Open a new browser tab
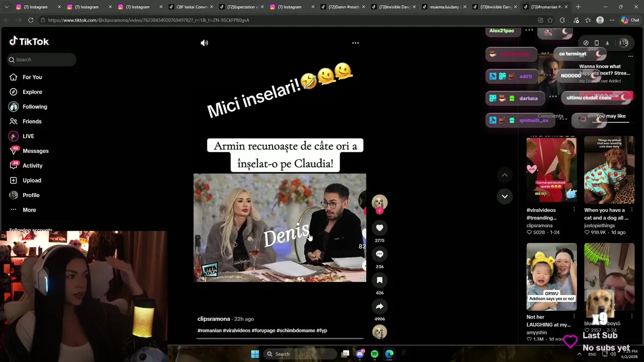Screen dimensions: 644x362 point(578,7)
